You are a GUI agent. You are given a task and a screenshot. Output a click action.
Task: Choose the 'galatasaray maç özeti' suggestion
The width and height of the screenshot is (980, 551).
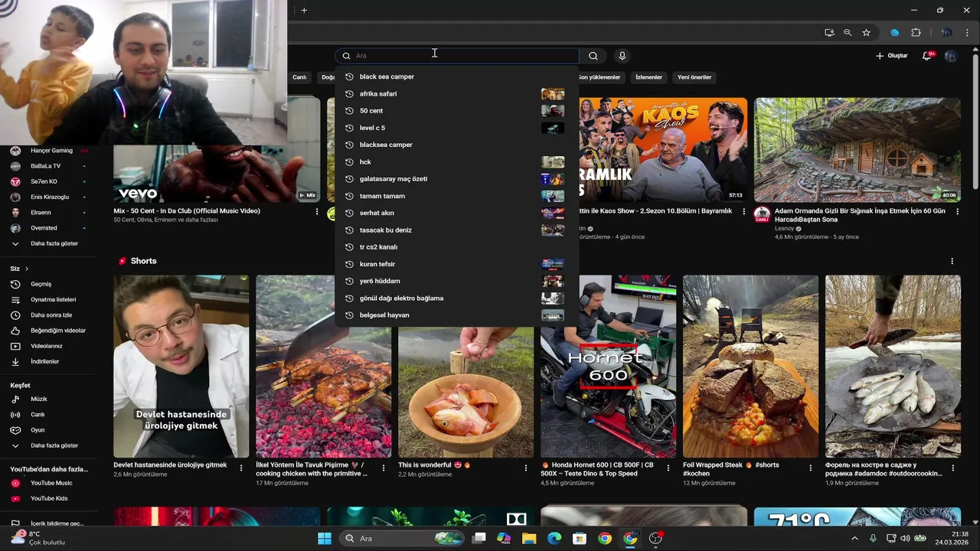pyautogui.click(x=456, y=179)
